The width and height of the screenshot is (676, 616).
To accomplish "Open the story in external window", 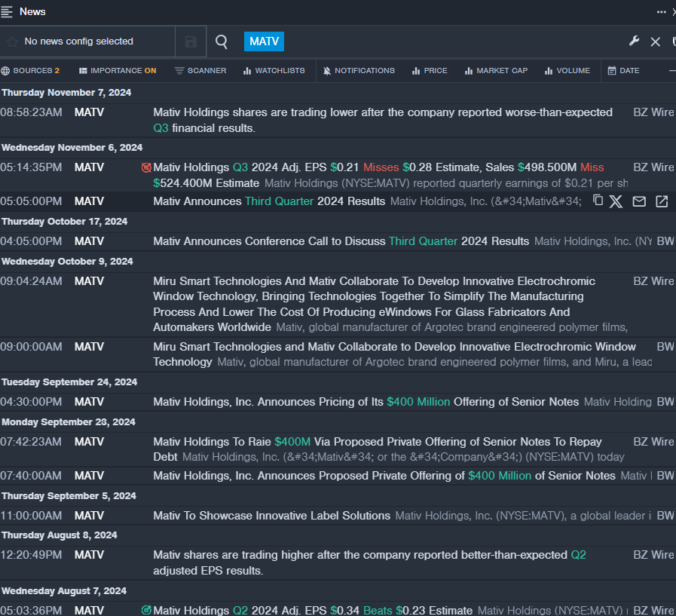I will [x=662, y=201].
